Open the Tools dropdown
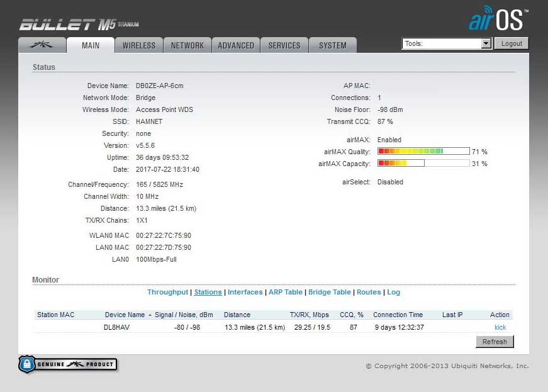The width and height of the screenshot is (548, 392). pyautogui.click(x=447, y=43)
